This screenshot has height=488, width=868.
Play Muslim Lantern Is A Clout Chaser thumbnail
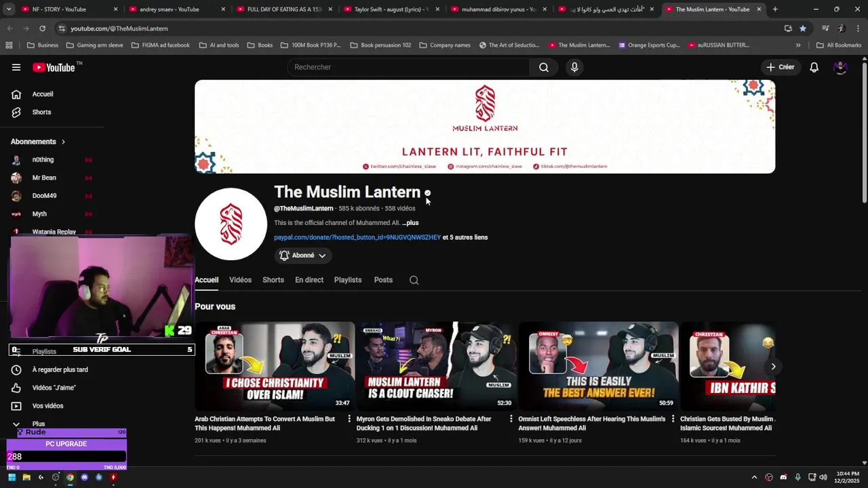[x=437, y=366]
